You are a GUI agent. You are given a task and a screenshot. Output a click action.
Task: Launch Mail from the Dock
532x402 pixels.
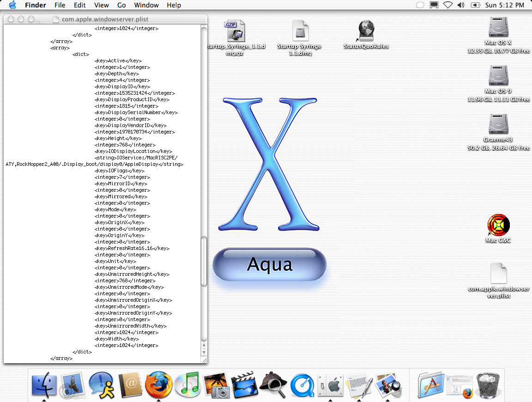(72, 385)
